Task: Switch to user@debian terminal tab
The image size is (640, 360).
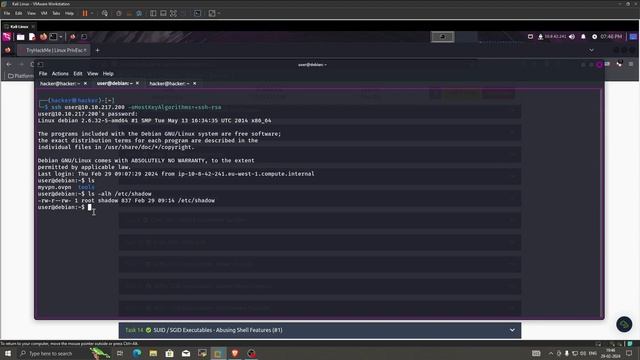Action: coord(114,83)
